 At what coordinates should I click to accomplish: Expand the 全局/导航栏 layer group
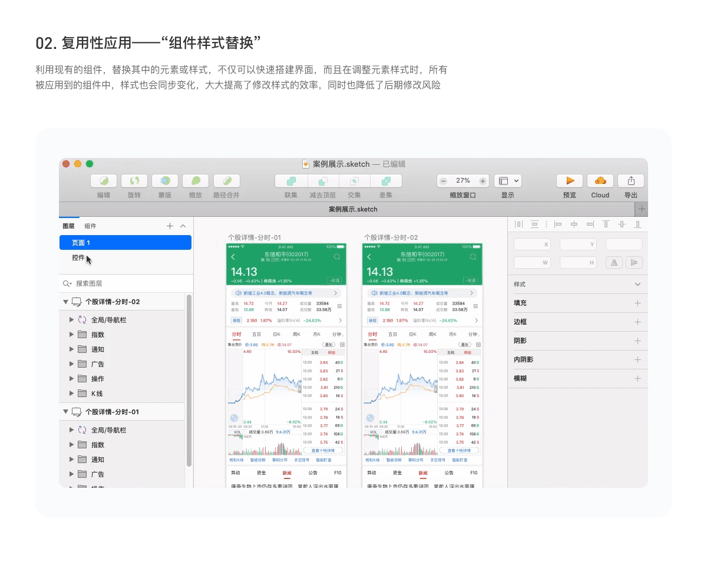pos(71,319)
